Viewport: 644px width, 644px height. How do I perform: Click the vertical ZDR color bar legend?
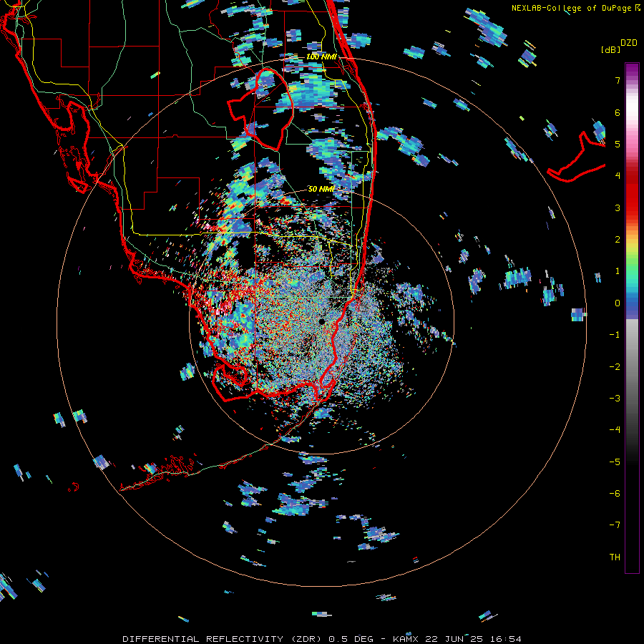632,318
